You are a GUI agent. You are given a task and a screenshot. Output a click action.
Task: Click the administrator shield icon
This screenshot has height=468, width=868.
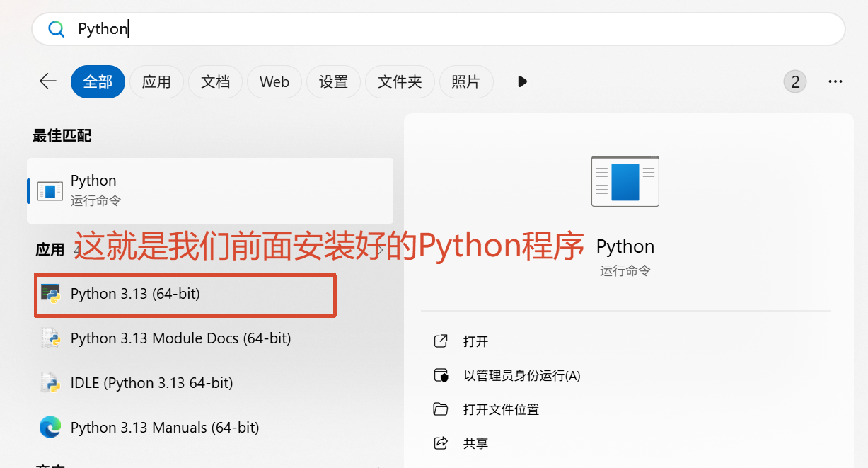coord(441,375)
